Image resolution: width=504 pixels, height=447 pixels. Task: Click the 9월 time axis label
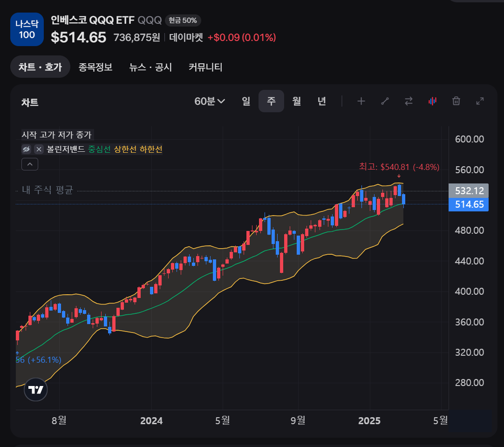298,420
